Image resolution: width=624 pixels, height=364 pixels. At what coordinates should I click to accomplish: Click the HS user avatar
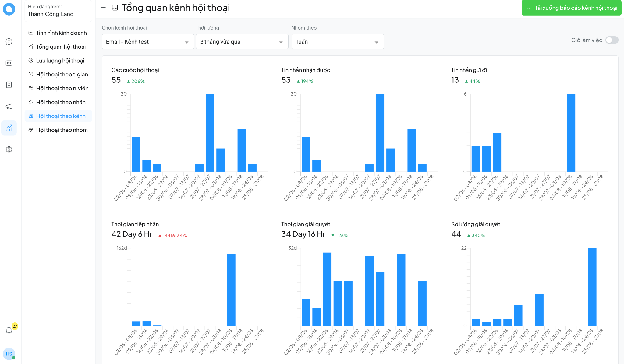click(9, 354)
